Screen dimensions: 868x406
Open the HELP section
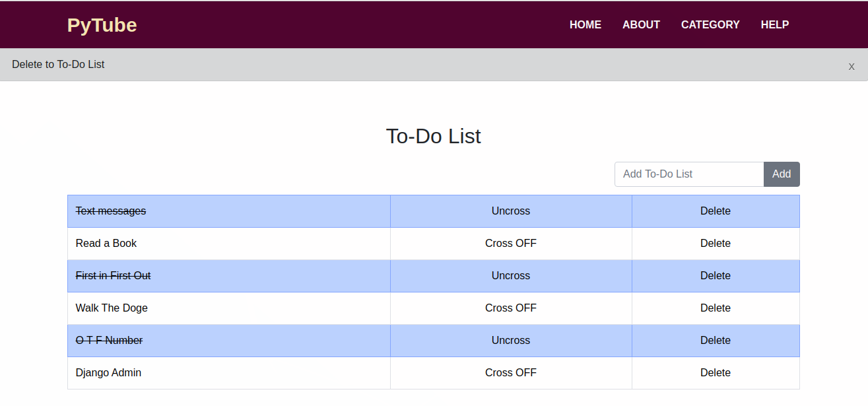click(774, 24)
